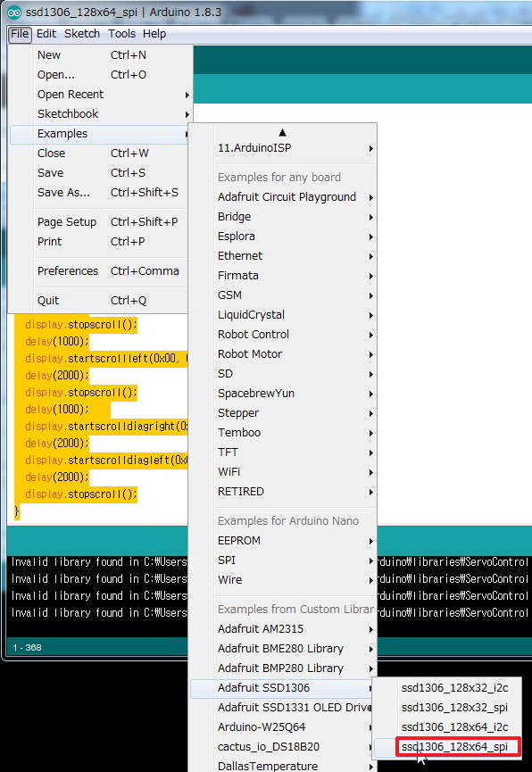Expand Adafruit BME280 Library examples

coord(283,649)
